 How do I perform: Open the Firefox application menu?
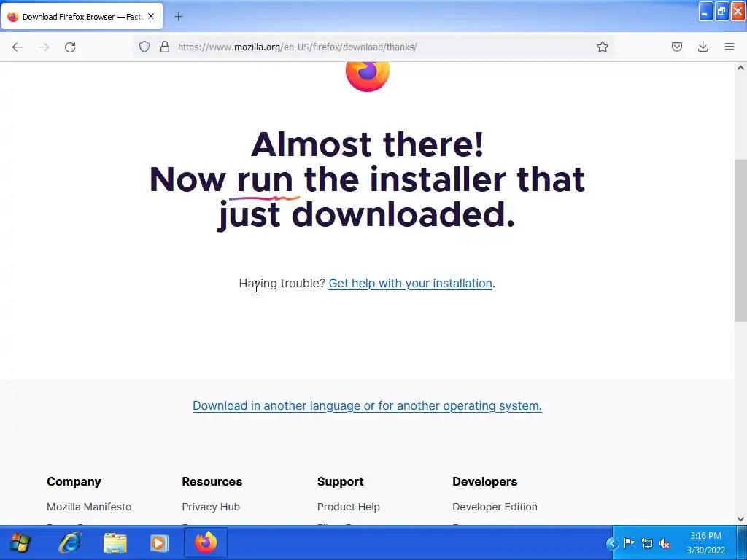point(729,47)
